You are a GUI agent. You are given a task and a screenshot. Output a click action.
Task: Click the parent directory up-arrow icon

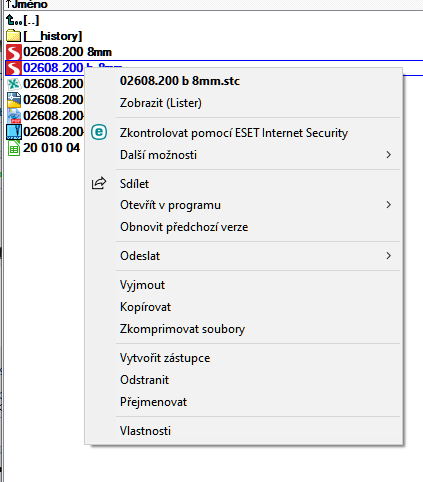point(12,20)
